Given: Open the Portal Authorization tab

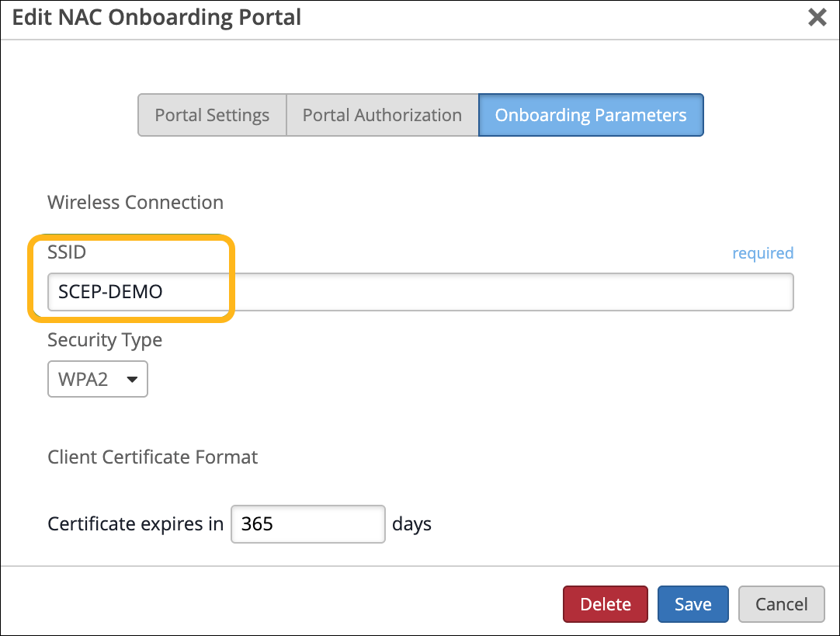Looking at the screenshot, I should click(x=382, y=115).
